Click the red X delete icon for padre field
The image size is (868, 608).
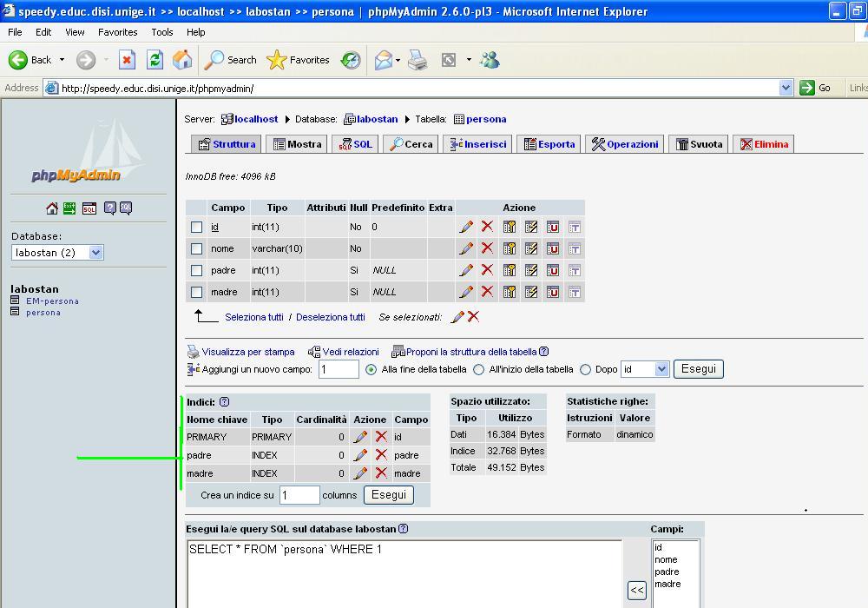coord(487,270)
